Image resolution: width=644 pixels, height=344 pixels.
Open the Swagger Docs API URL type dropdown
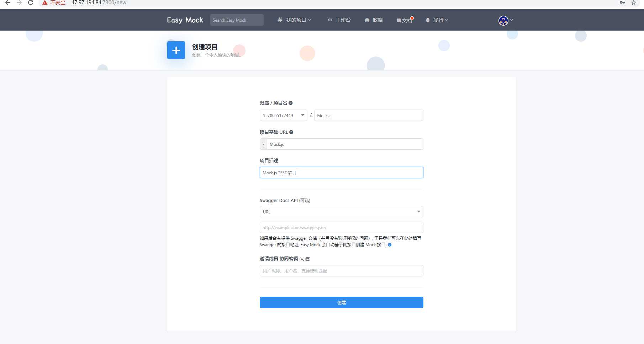tap(342, 212)
